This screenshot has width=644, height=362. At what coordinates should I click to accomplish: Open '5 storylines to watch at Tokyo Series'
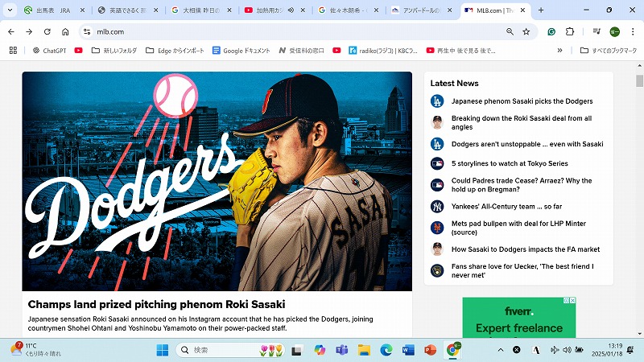coord(510,163)
